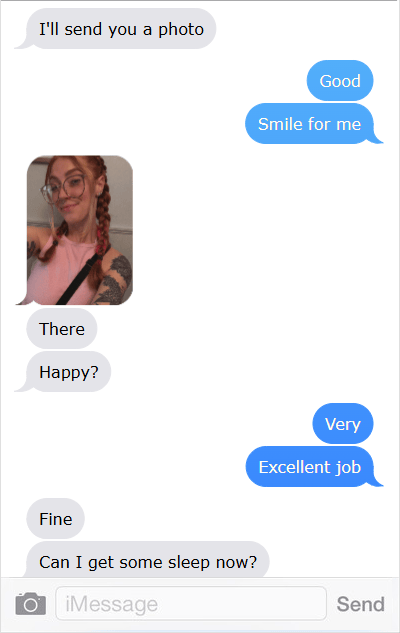Click the camera icon to attach a photo
Image resolution: width=400 pixels, height=633 pixels.
tap(31, 604)
